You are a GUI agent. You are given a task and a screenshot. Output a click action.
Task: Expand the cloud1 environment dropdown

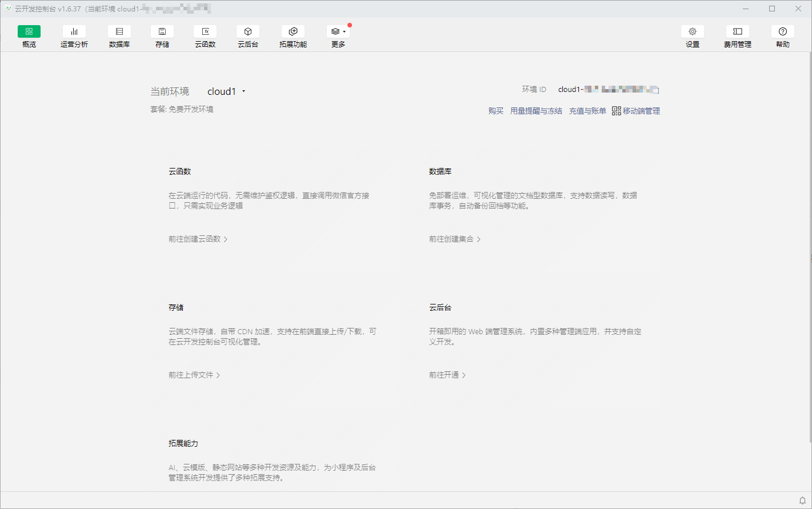click(x=226, y=91)
